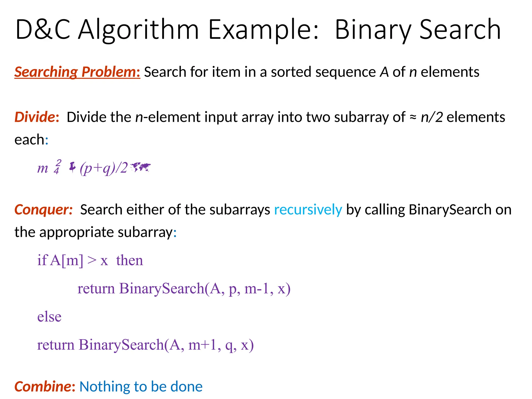Click 'the appropriate subarray:' text line
The image size is (532, 399).
(96, 232)
